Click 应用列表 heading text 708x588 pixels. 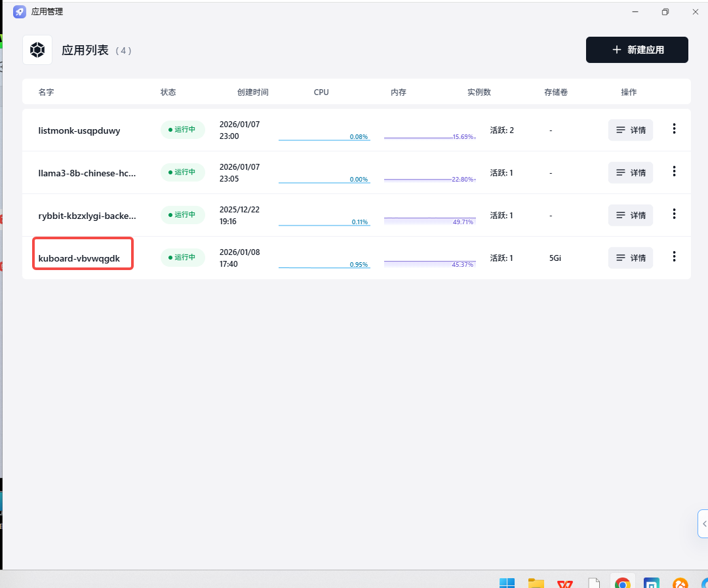pyautogui.click(x=85, y=50)
